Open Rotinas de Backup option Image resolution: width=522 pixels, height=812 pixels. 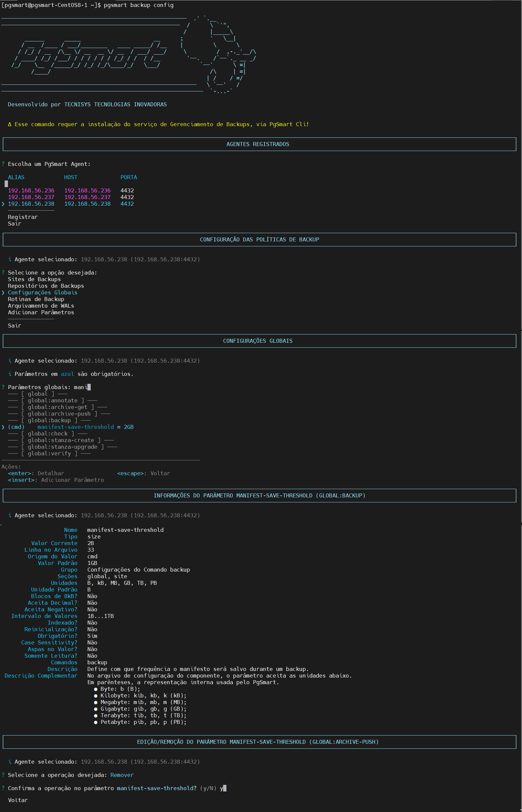pyautogui.click(x=36, y=299)
